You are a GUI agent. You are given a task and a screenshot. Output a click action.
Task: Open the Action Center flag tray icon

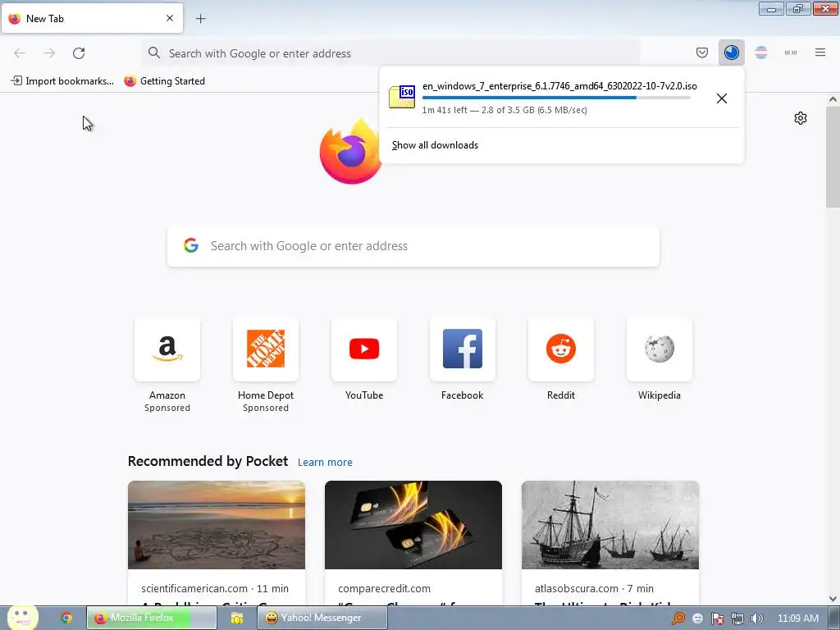tap(718, 619)
